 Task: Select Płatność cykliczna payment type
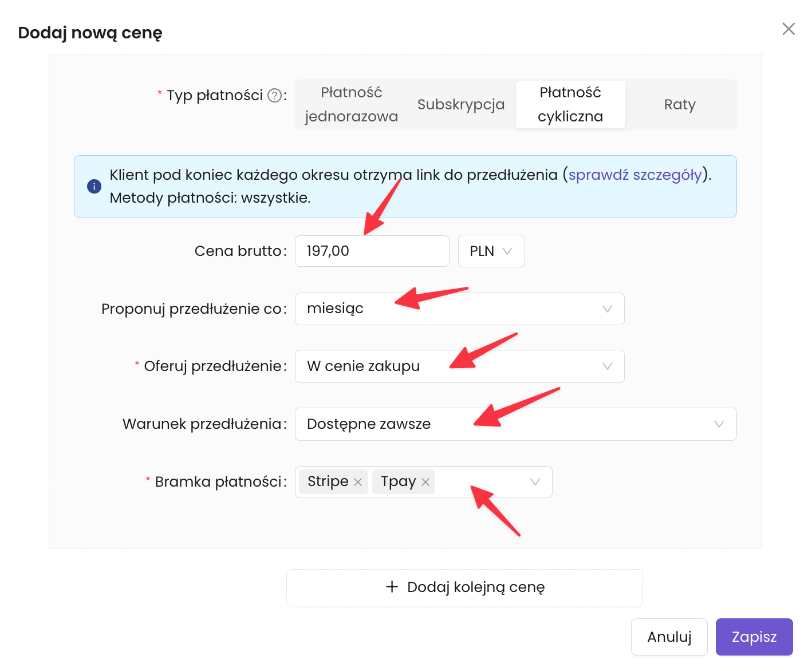click(570, 104)
